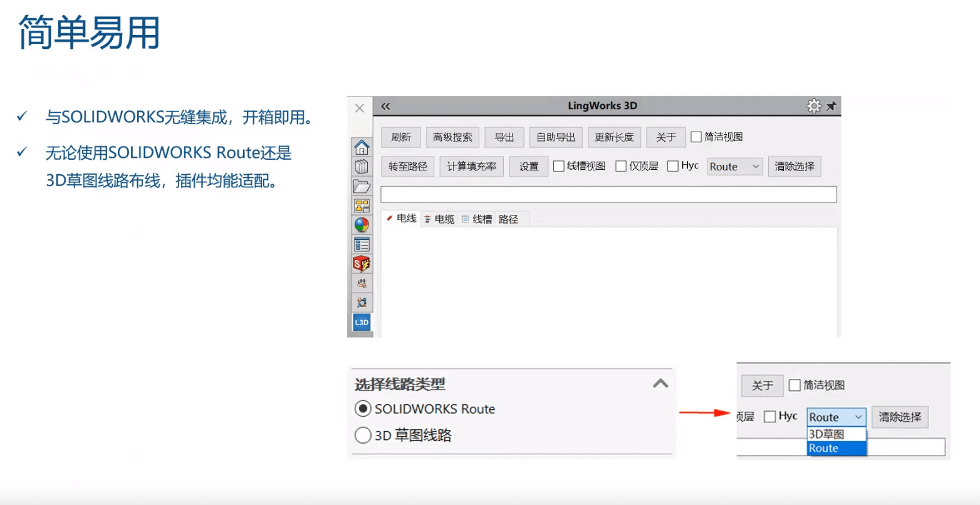Click the LingWorks 3D title text
The height and width of the screenshot is (505, 980).
point(602,106)
